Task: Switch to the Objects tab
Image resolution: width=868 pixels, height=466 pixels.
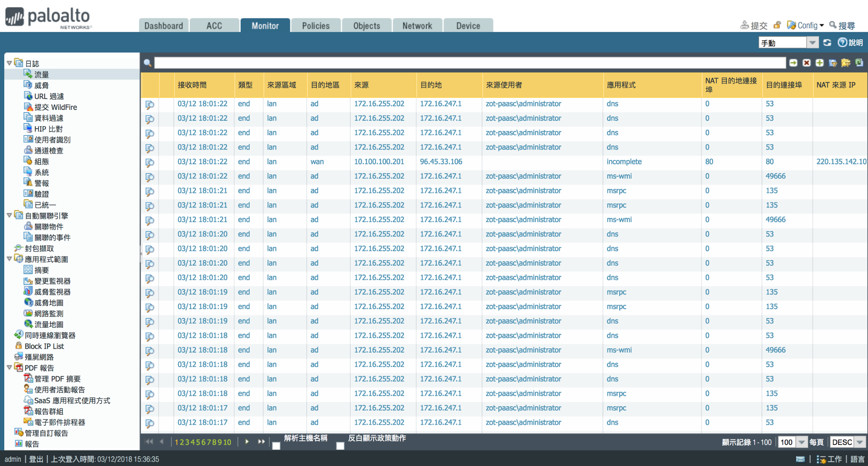Action: [x=367, y=26]
